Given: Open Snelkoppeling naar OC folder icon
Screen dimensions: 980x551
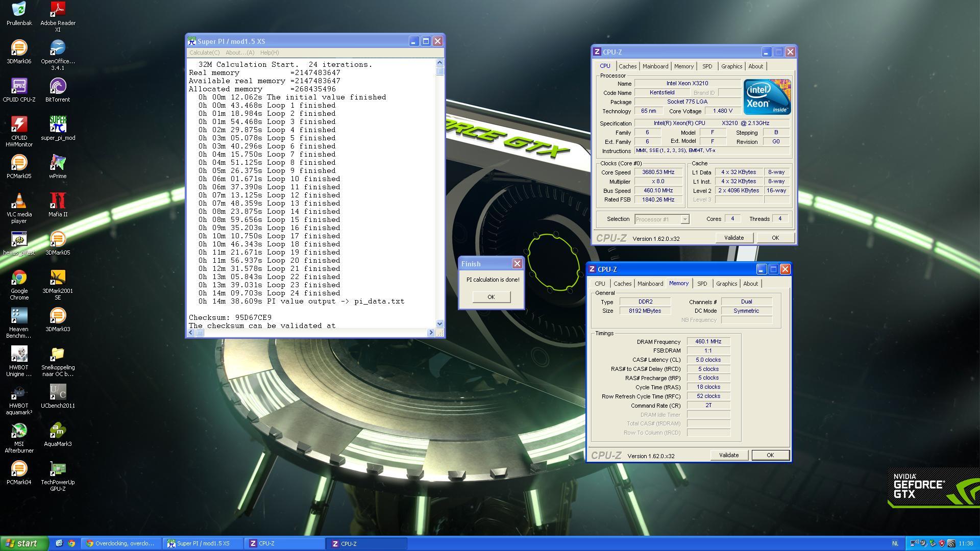Looking at the screenshot, I should tap(58, 361).
